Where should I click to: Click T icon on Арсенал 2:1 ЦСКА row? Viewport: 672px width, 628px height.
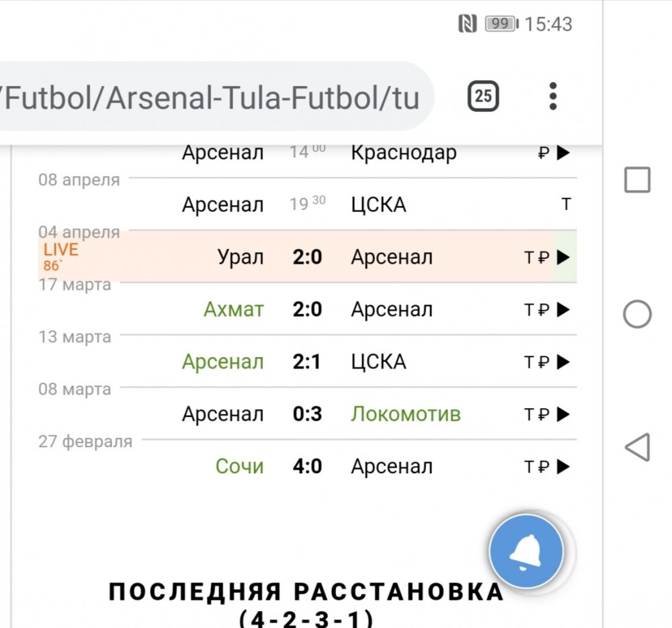coord(529,362)
